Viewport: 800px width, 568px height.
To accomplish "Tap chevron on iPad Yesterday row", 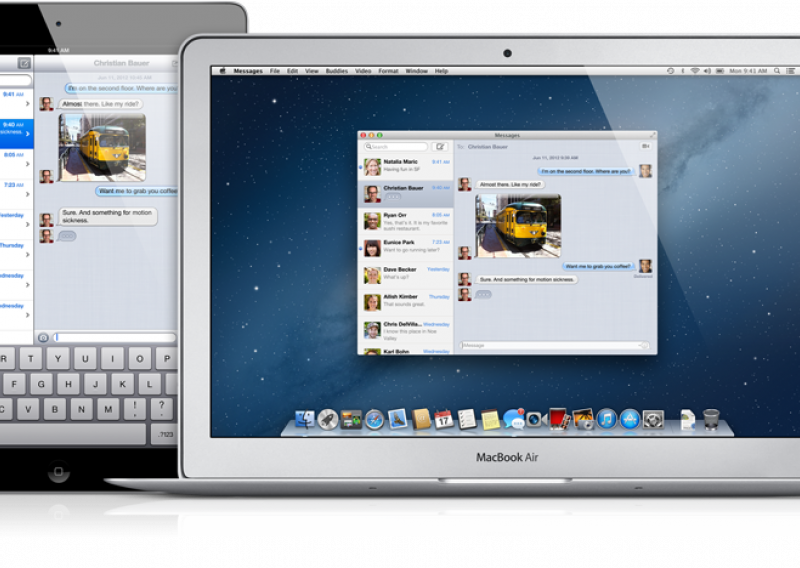I will pyautogui.click(x=28, y=224).
